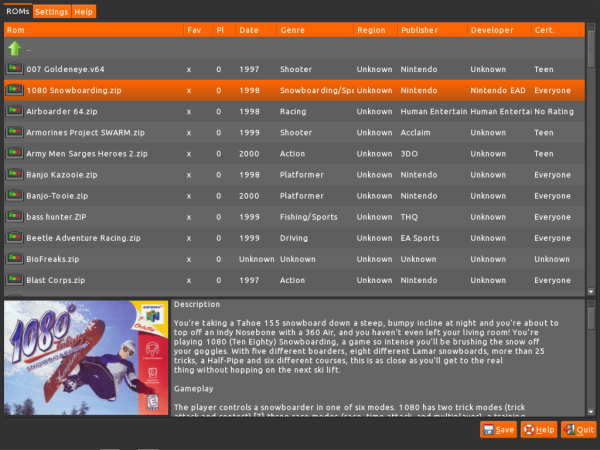Sort by the Genre column header

click(315, 30)
